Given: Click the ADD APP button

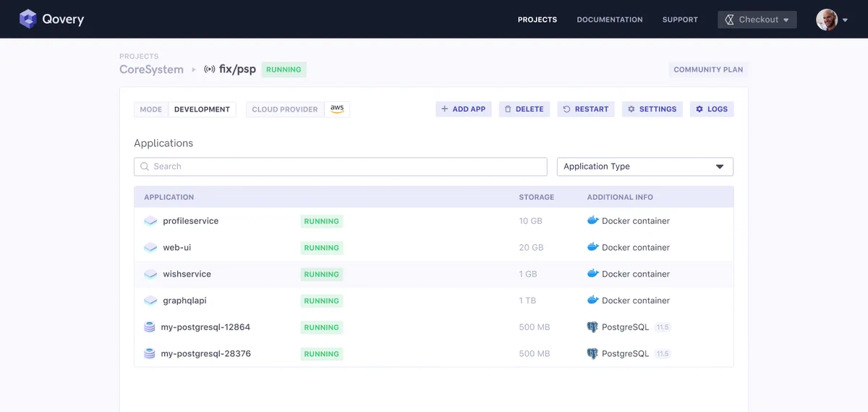Looking at the screenshot, I should point(464,109).
